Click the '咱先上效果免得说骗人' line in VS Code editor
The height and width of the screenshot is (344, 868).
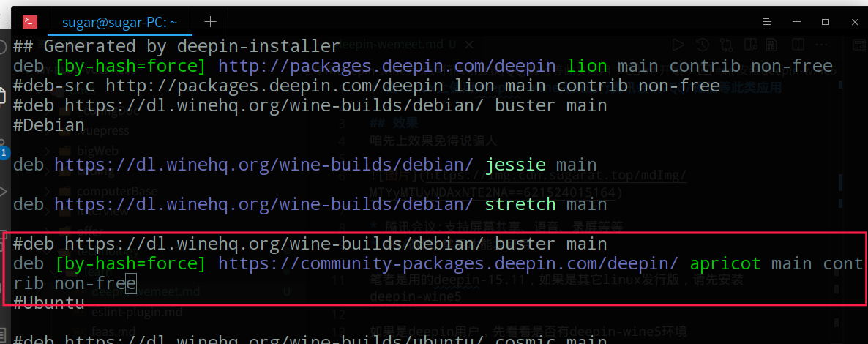point(433,141)
